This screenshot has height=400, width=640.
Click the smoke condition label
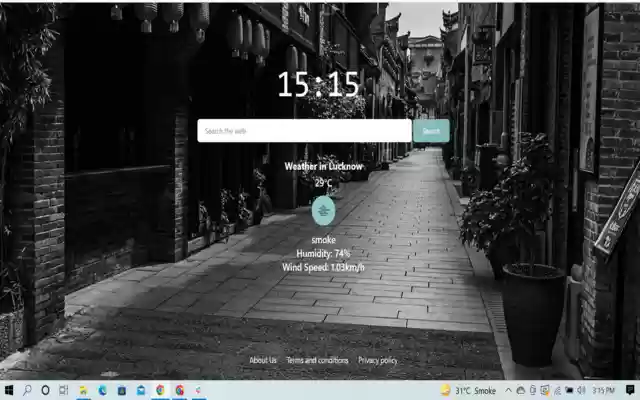coord(323,240)
